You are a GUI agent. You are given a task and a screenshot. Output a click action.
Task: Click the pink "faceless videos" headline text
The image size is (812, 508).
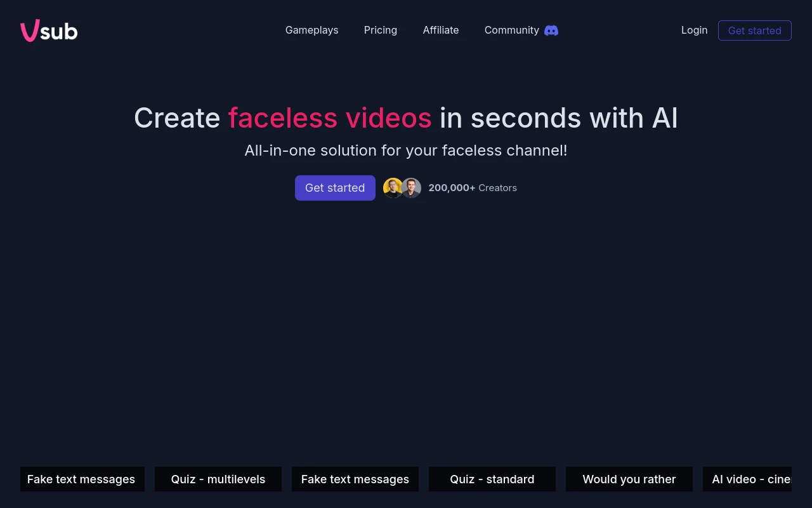[x=329, y=118]
